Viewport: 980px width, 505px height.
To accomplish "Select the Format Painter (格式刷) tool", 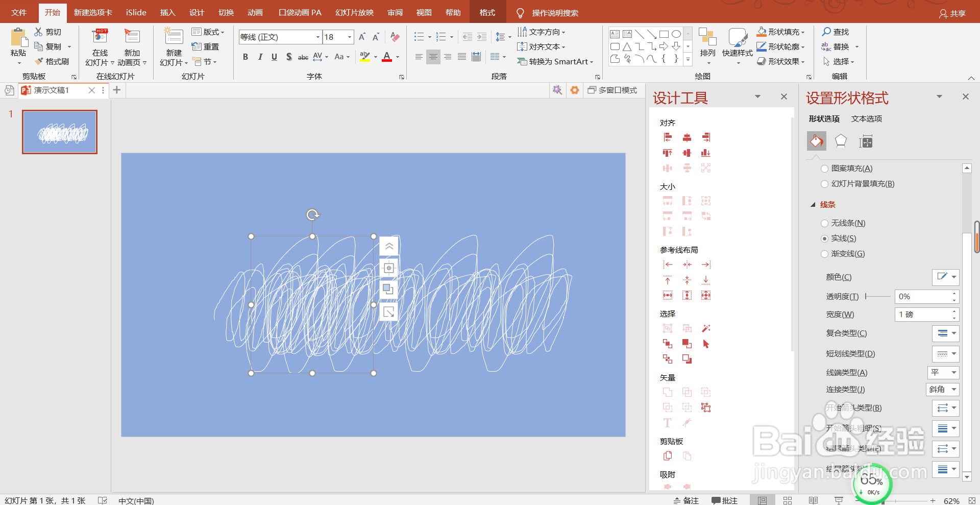I will (x=52, y=61).
